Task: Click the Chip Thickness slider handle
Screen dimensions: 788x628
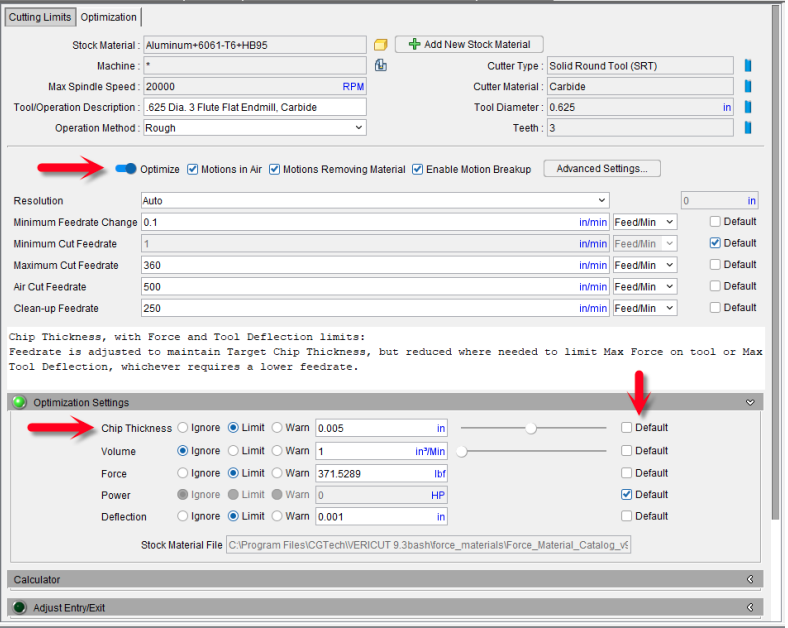Action: click(x=531, y=428)
